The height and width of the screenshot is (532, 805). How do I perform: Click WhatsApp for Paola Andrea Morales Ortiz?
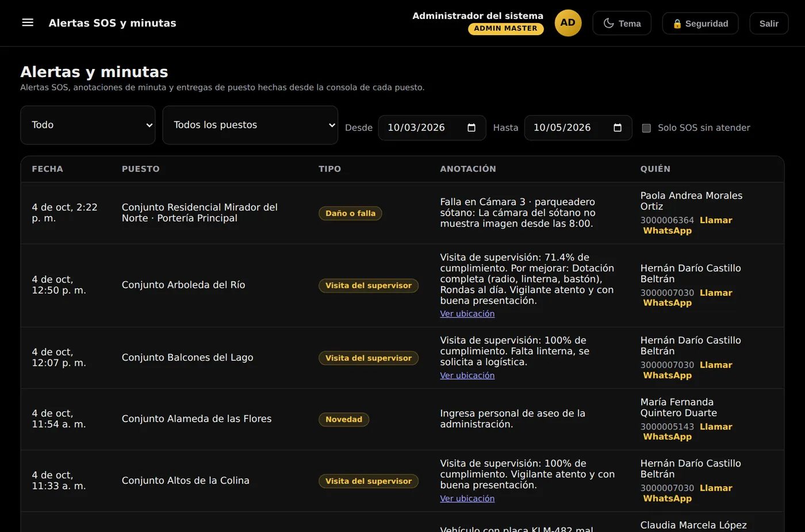(x=668, y=231)
